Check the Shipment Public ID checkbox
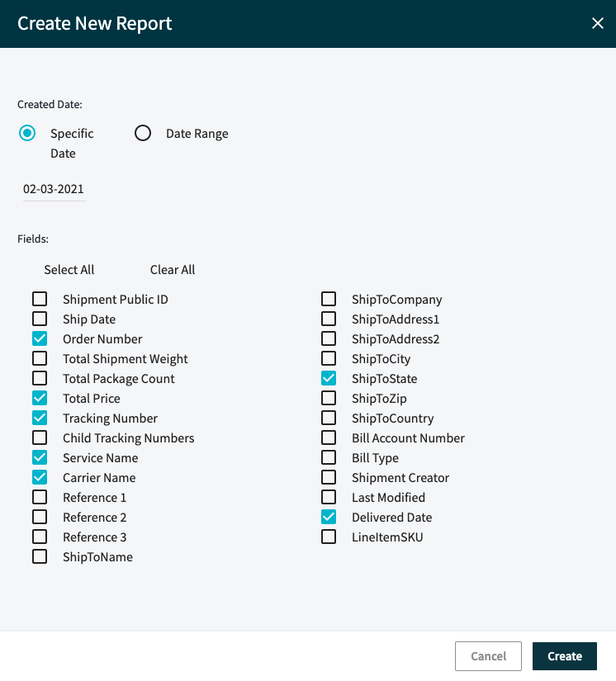 (39, 299)
